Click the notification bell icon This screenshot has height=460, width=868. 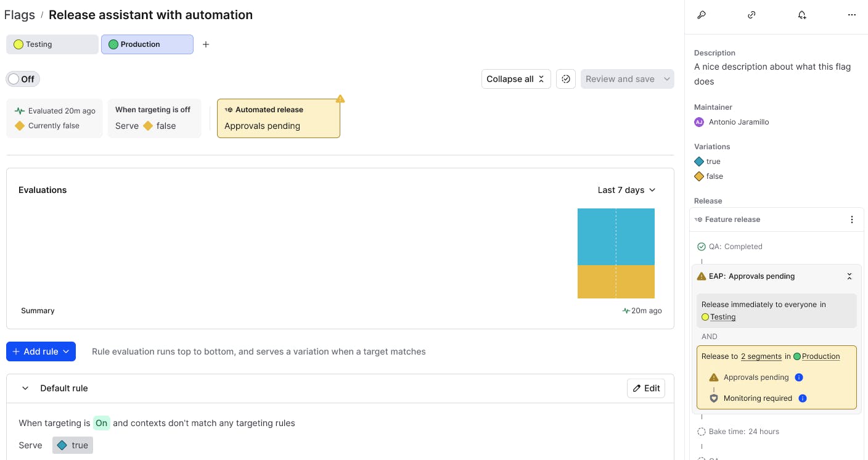click(x=802, y=15)
